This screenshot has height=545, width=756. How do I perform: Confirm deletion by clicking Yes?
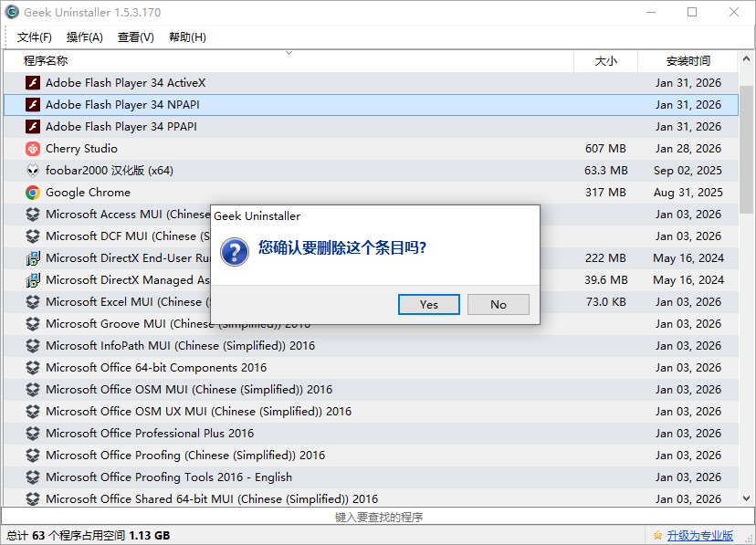428,304
